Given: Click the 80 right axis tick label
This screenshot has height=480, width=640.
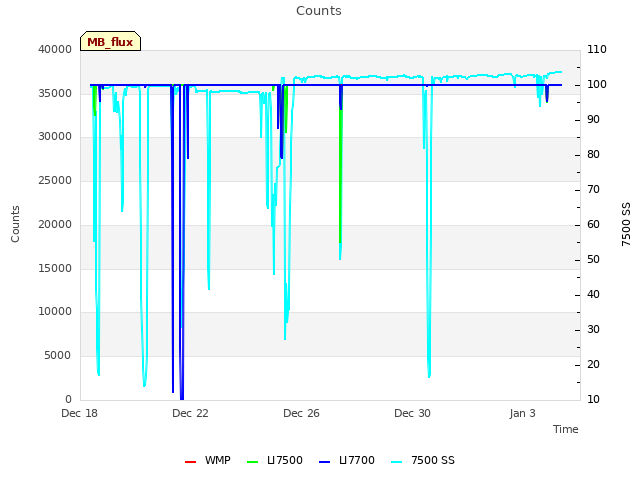Looking at the screenshot, I should [x=593, y=155].
